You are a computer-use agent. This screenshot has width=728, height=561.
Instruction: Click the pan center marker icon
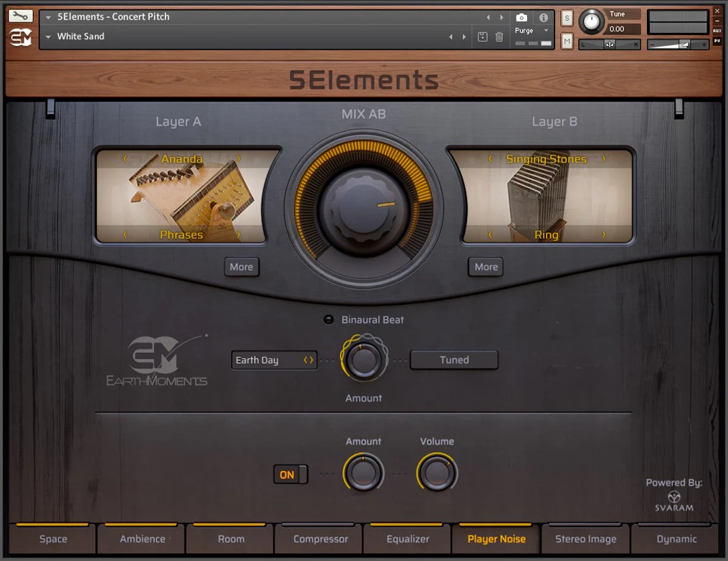(610, 44)
